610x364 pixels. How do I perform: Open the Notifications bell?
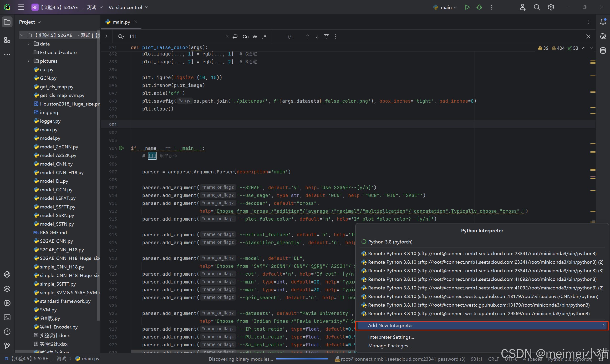(x=603, y=22)
